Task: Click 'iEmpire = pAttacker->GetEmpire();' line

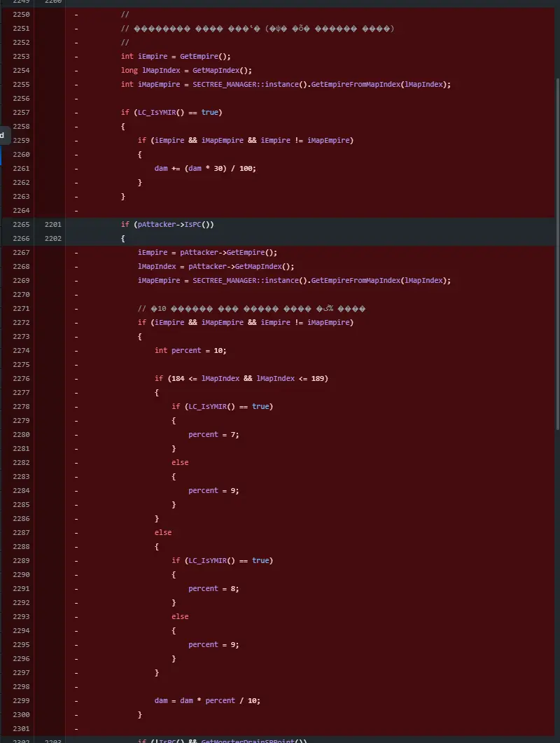Action: click(x=207, y=253)
